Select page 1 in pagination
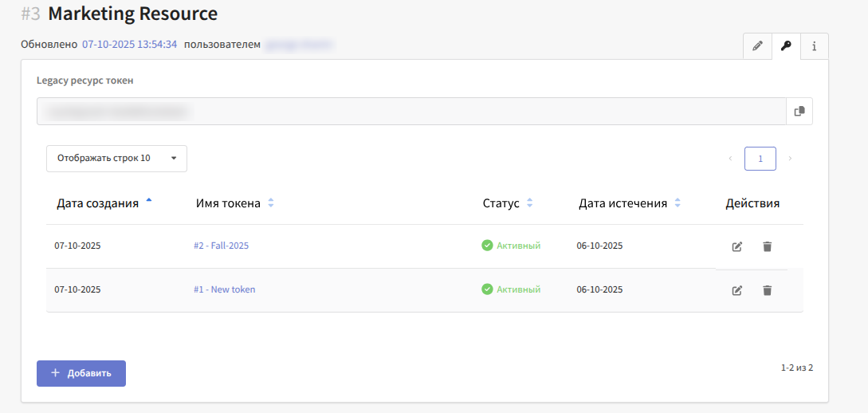Screen dimensions: 868x413 tap(760, 159)
